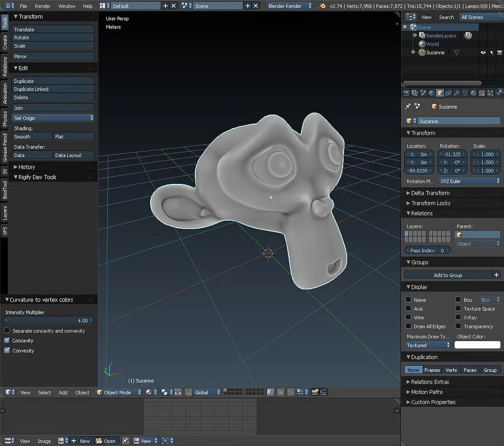
Task: Toggle Suzanne visibility eye in outliner
Action: point(483,52)
